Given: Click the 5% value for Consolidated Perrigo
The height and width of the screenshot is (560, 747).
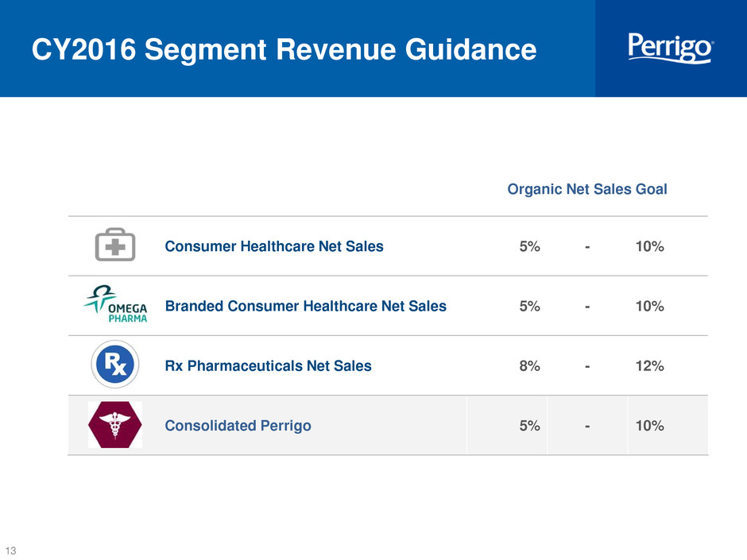Looking at the screenshot, I should point(530,425).
